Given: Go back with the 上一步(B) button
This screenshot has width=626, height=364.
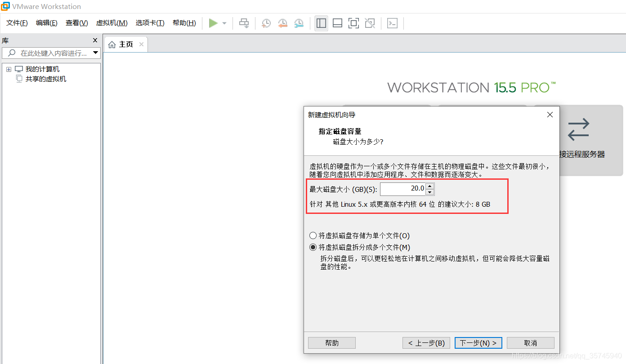Looking at the screenshot, I should [x=426, y=343].
